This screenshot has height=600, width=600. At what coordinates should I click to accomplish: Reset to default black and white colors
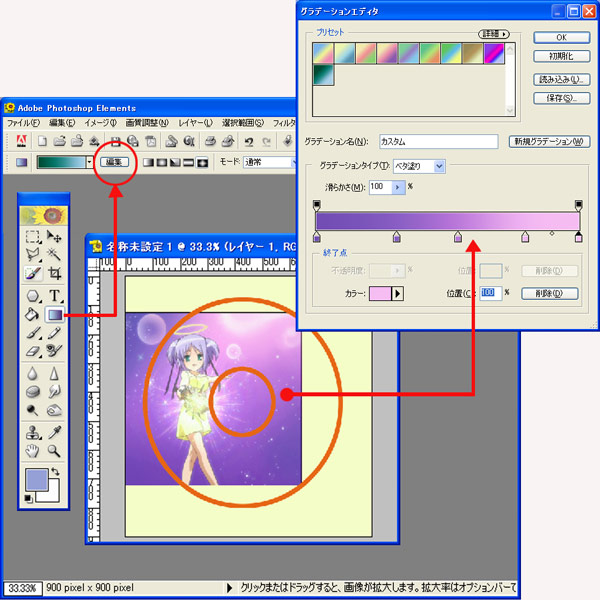click(x=29, y=498)
